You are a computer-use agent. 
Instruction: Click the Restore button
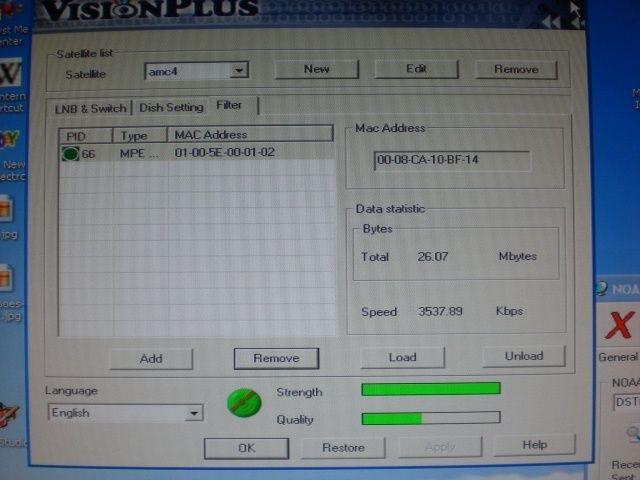343,448
